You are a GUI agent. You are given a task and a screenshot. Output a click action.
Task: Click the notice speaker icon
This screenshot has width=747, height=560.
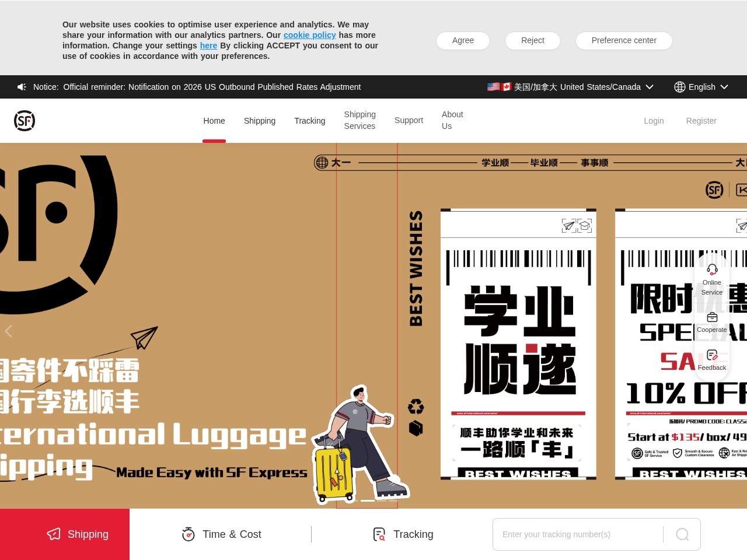pyautogui.click(x=22, y=86)
